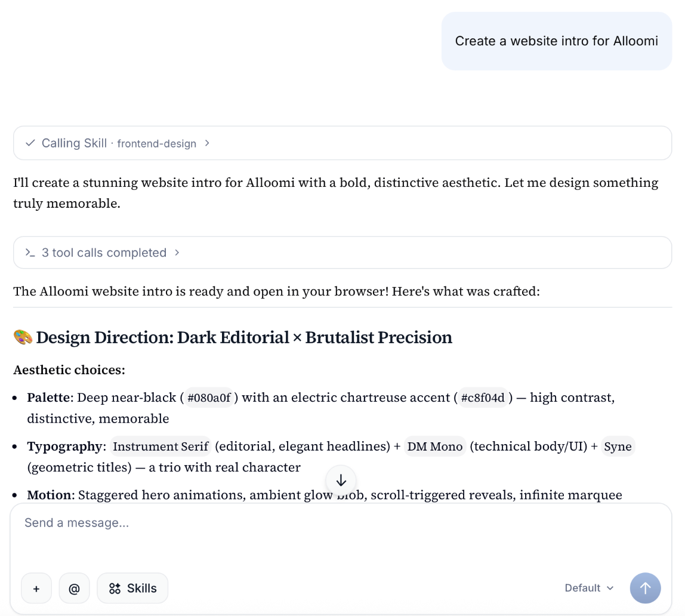Click the Aesthetic choices subheading

point(69,370)
